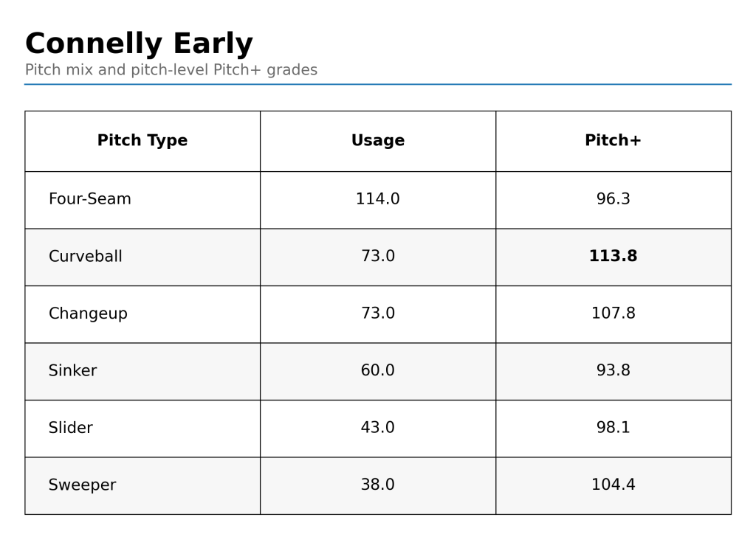Click the Sweeper row label
This screenshot has width=756, height=551.
[x=82, y=486]
